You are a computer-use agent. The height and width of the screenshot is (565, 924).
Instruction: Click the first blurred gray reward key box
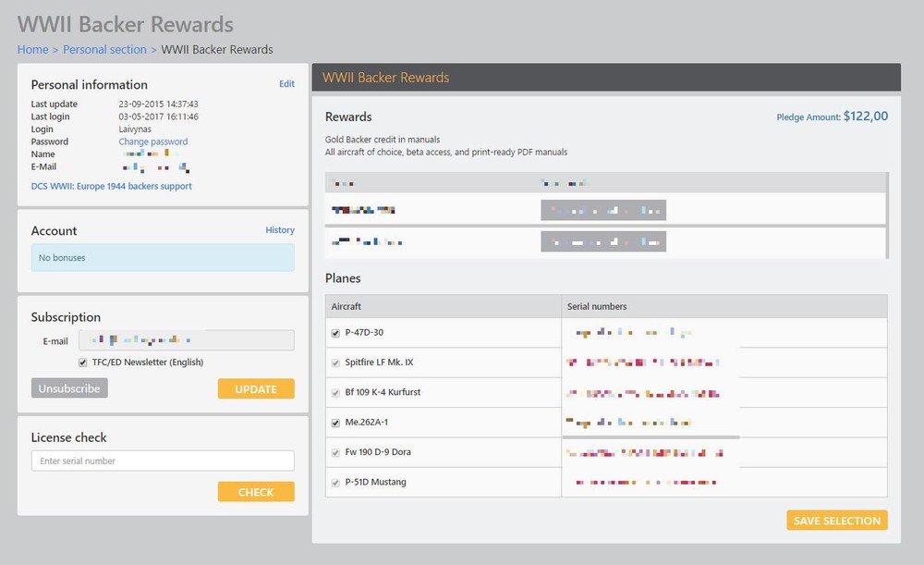pyautogui.click(x=603, y=210)
